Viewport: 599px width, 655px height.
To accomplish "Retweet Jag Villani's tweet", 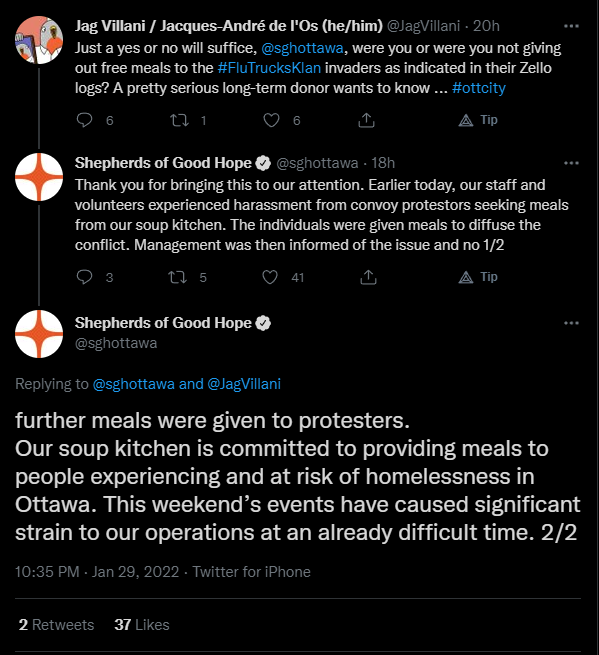I will coord(179,120).
